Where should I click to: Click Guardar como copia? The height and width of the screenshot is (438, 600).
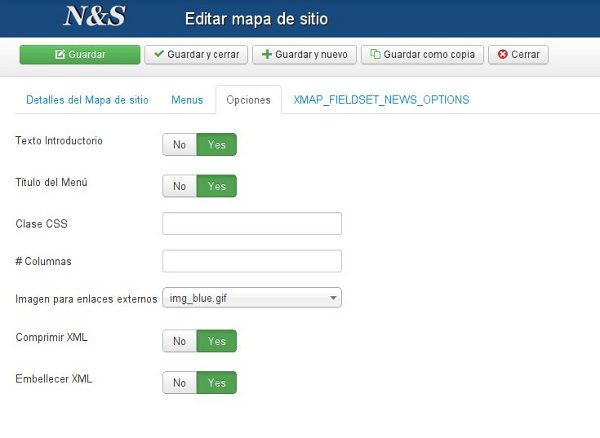422,54
